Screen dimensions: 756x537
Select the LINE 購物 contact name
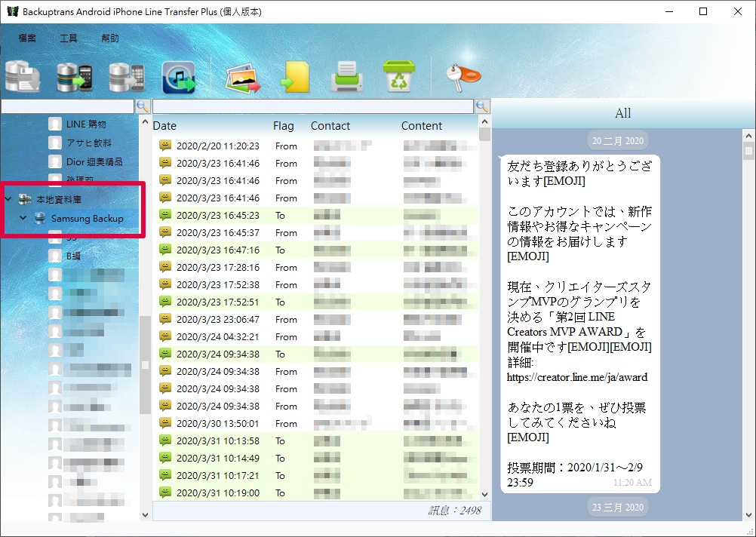click(x=86, y=124)
